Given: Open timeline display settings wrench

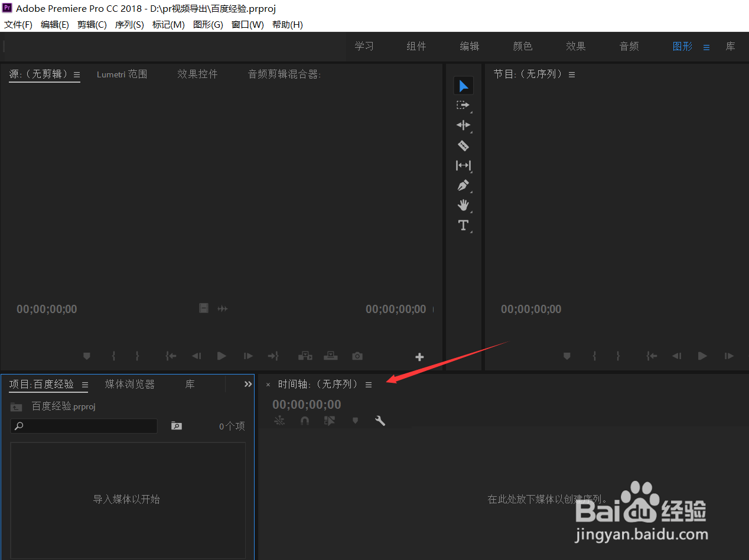Looking at the screenshot, I should pos(380,421).
